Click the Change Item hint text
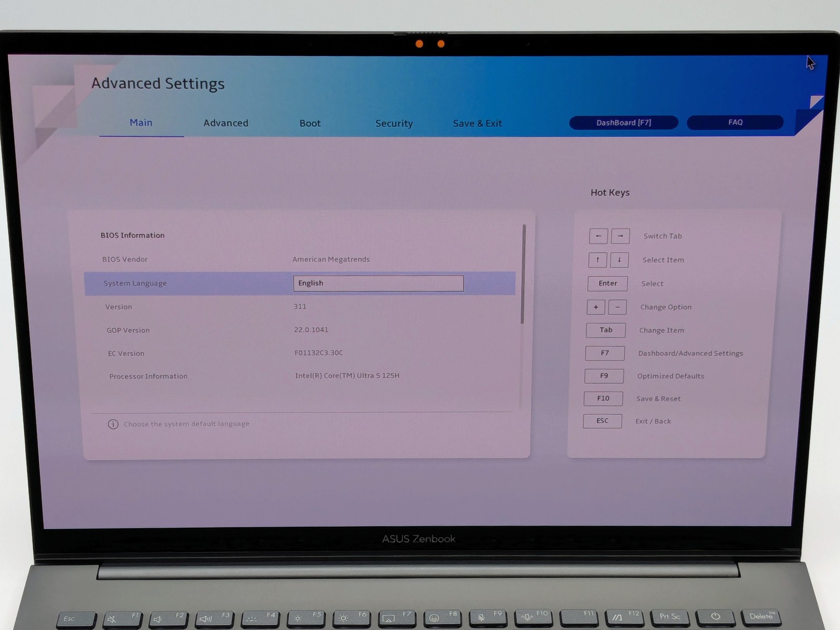 661,330
